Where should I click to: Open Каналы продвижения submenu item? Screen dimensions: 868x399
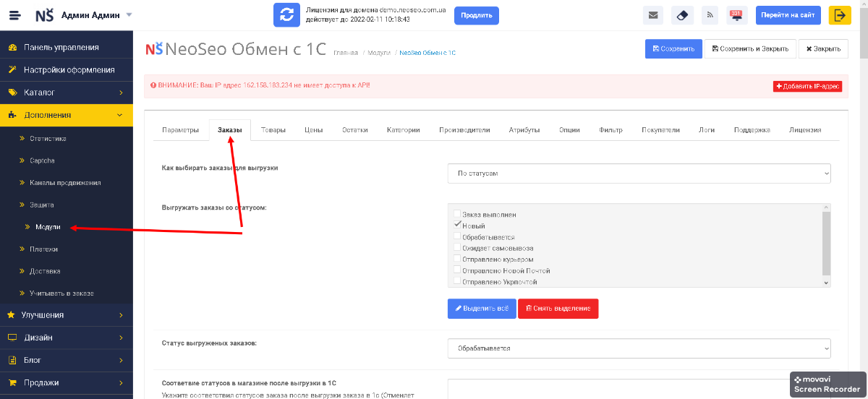(x=67, y=183)
